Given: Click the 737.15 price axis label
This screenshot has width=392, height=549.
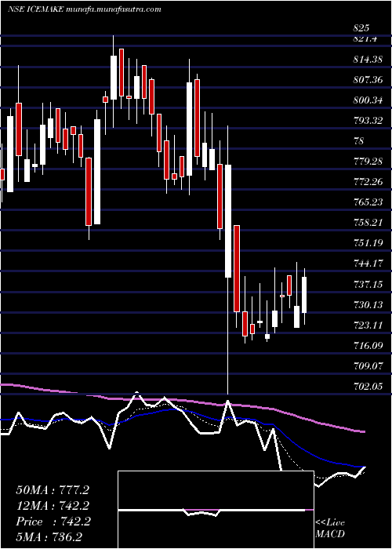Looking at the screenshot, I should (368, 284).
